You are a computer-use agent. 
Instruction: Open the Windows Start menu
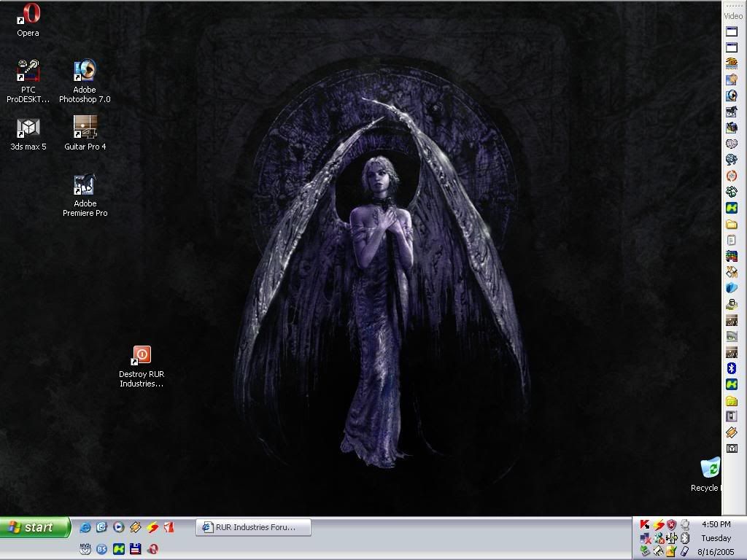coord(35,527)
